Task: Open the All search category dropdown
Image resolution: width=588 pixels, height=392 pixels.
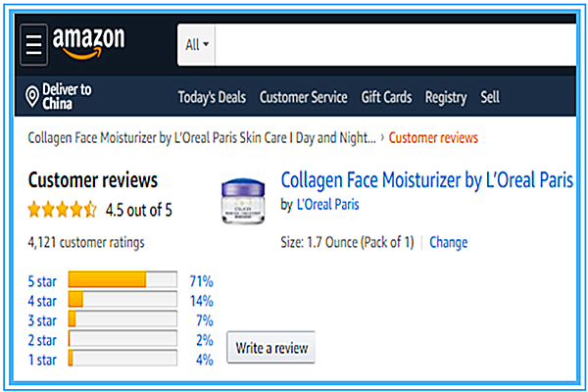Action: (198, 44)
